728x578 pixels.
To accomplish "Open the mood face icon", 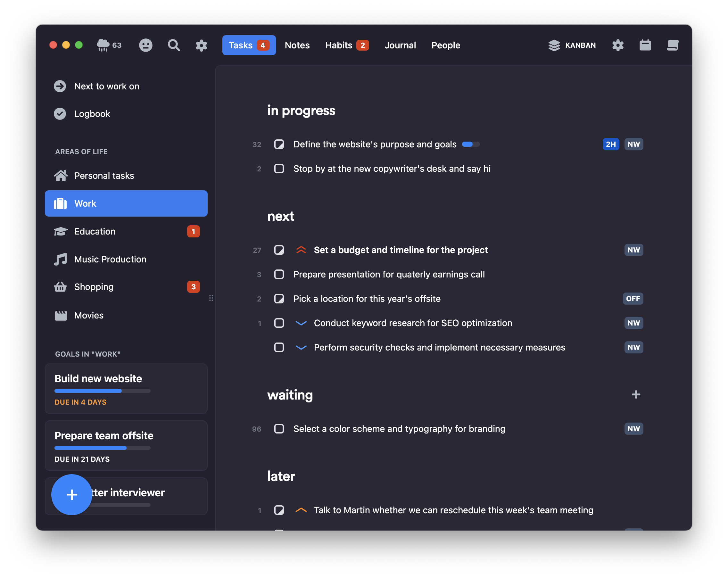I will (x=145, y=45).
